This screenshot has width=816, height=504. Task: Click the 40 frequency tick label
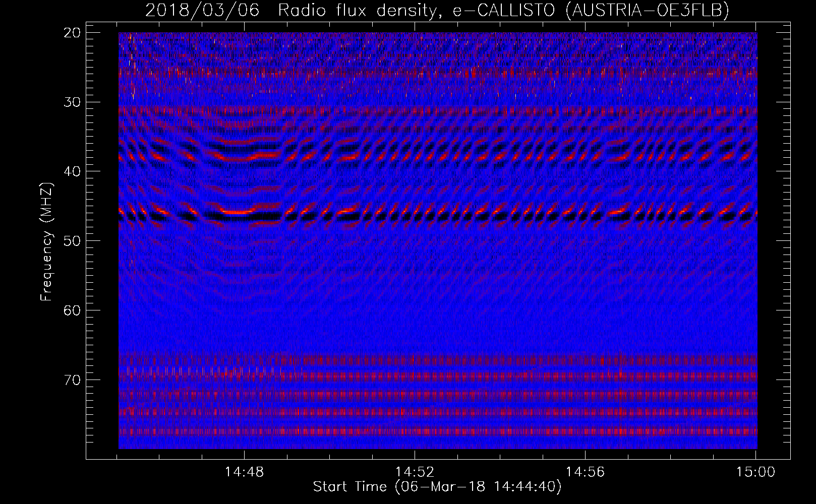pos(73,171)
